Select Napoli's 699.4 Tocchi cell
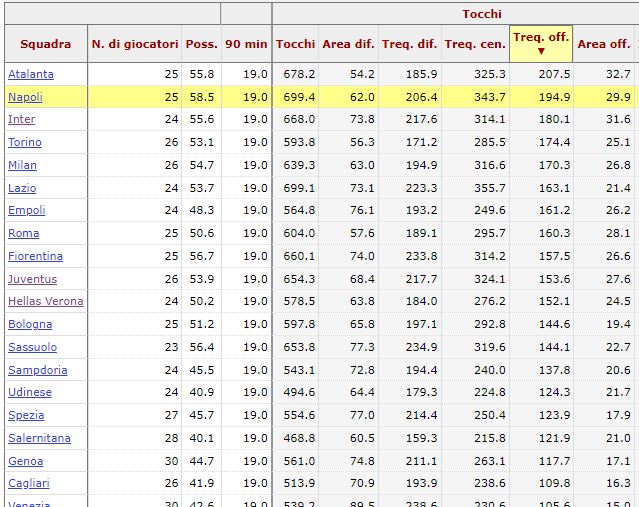This screenshot has height=507, width=639. [296, 97]
